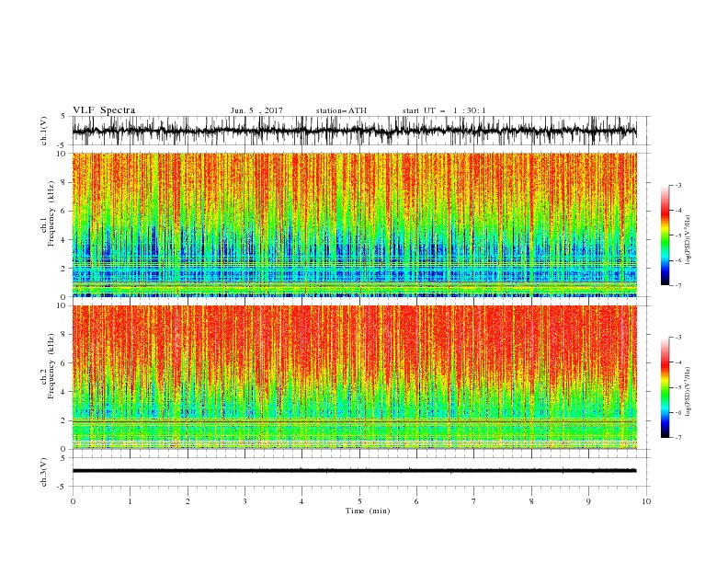Click the ch.3 flat waveform trace
The image size is (728, 563).
tap(354, 471)
